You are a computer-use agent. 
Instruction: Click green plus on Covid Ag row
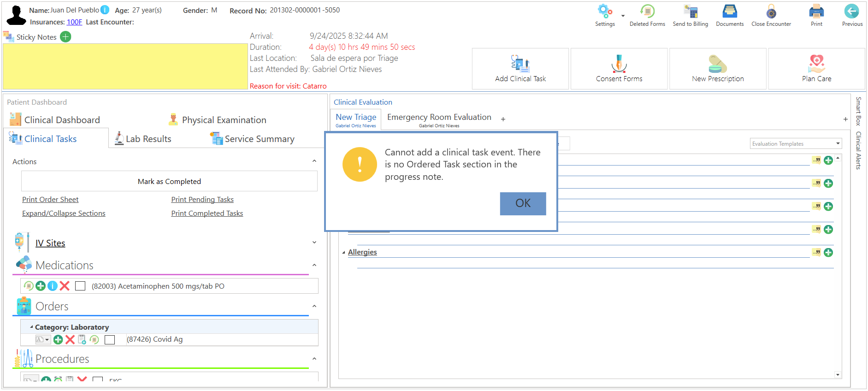58,340
